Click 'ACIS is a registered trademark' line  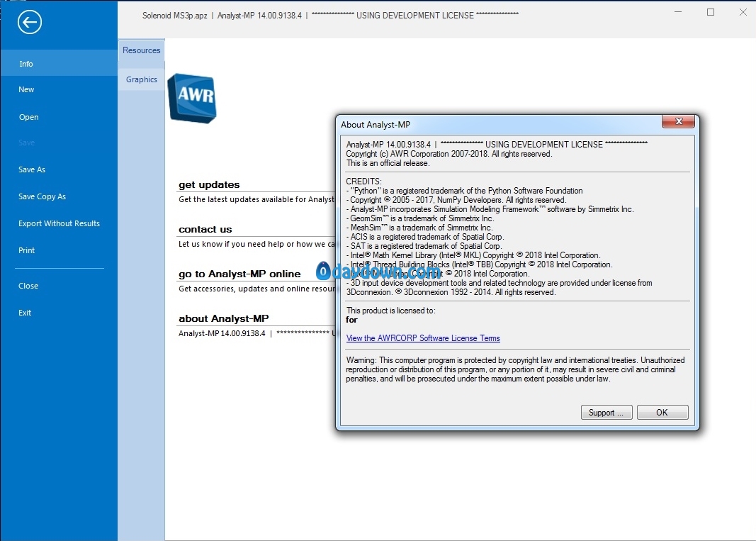click(425, 237)
